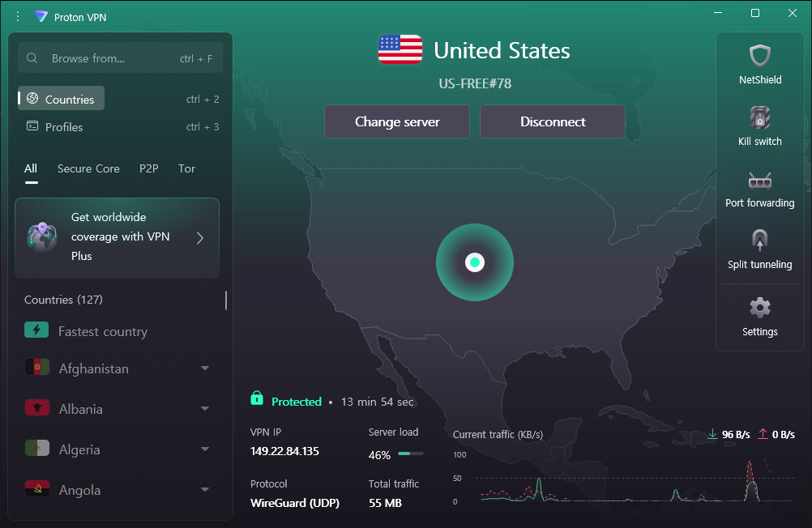Expand the Algeria server list
812x528 pixels.
pos(205,449)
